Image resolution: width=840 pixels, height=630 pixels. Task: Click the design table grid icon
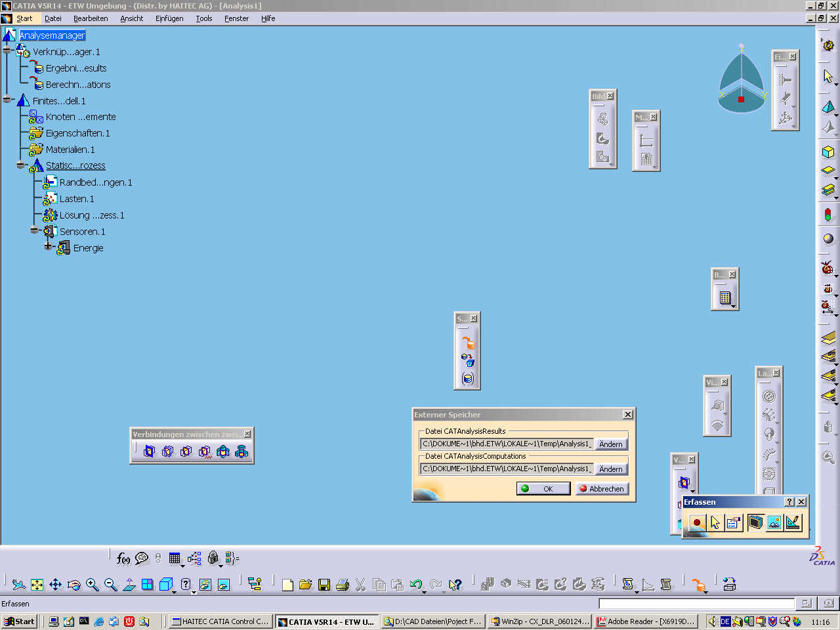[174, 558]
